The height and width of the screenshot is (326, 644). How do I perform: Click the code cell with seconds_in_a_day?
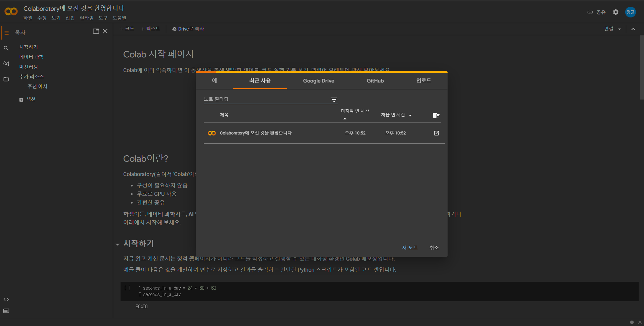pos(379,291)
